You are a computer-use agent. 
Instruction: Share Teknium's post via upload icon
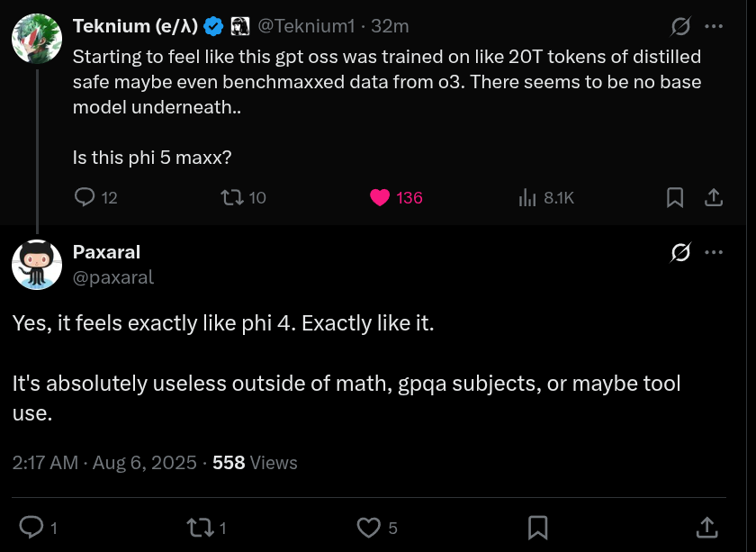pos(713,197)
